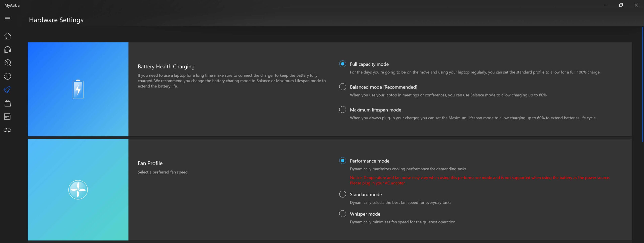Choose Balanced mode [Recommended] option
This screenshot has height=243, width=644.
342,87
